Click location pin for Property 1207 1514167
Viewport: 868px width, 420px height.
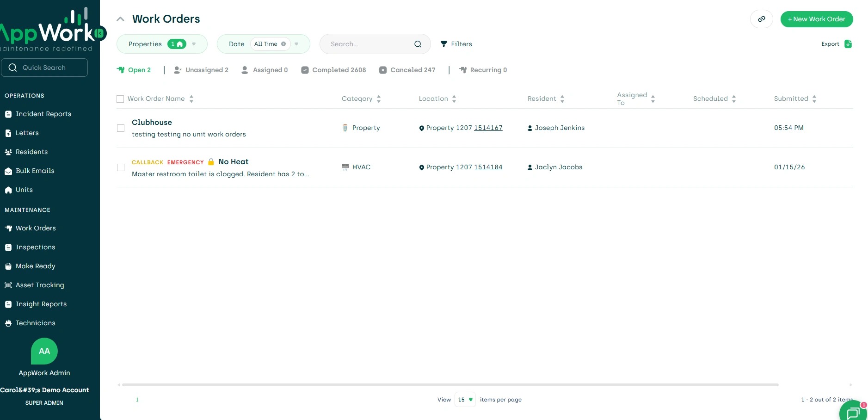pyautogui.click(x=422, y=128)
